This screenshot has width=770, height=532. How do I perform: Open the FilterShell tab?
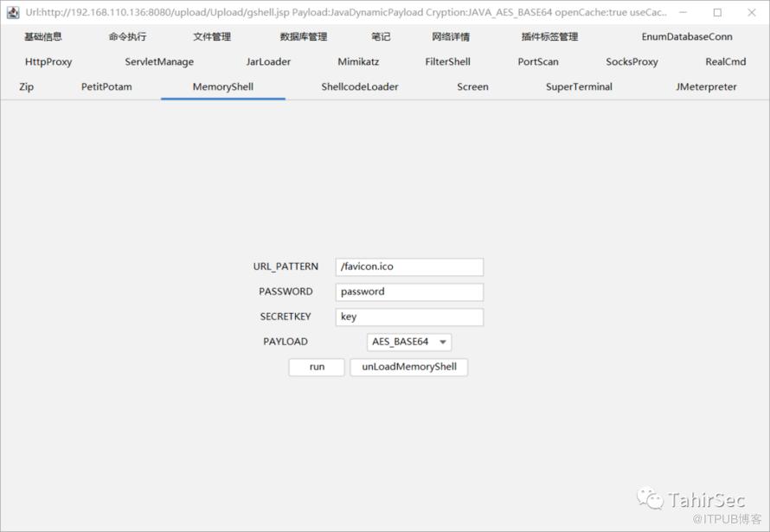coord(448,61)
